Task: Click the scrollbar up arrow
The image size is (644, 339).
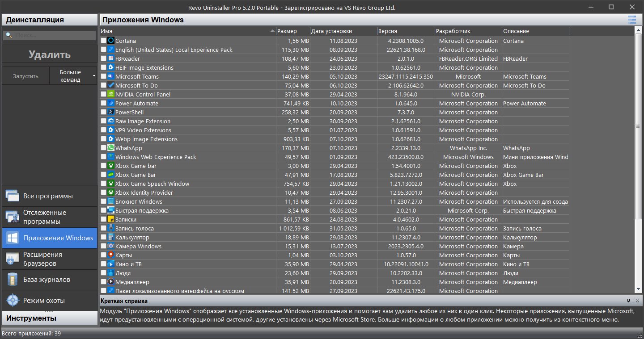Action: (638, 30)
